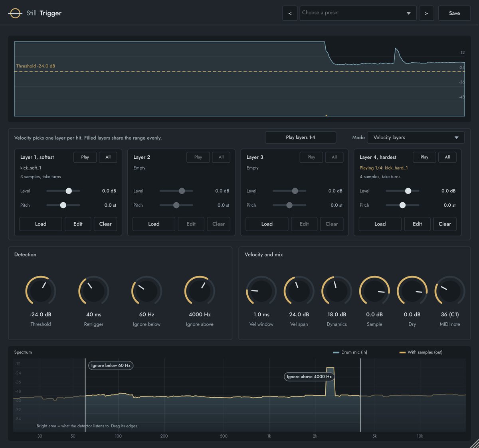Click Layer 3 All button

pos(334,157)
